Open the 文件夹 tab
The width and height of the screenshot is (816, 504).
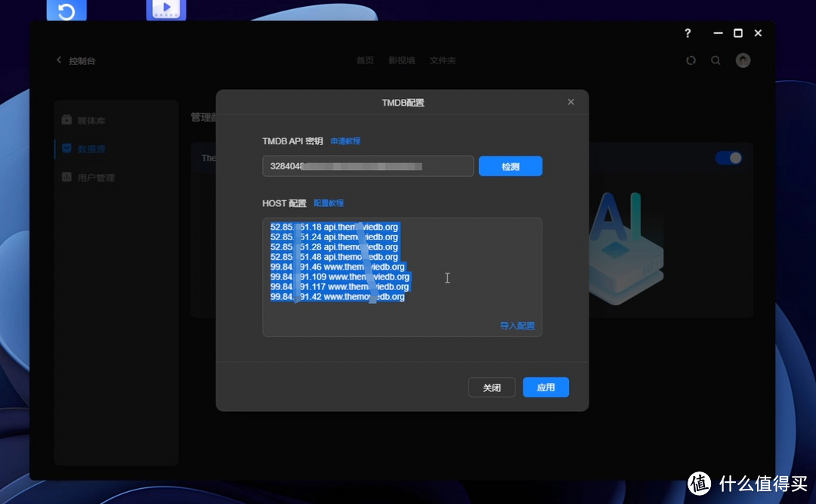point(442,60)
